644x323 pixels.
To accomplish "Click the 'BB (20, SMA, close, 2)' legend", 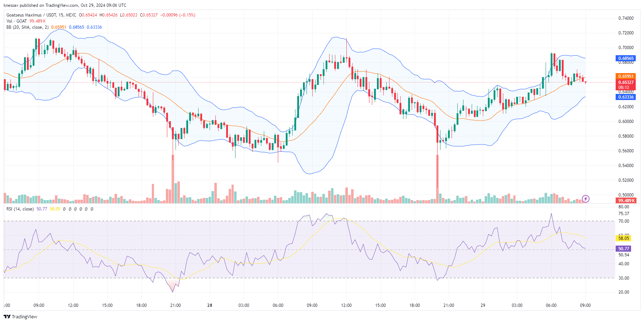I will click(27, 27).
